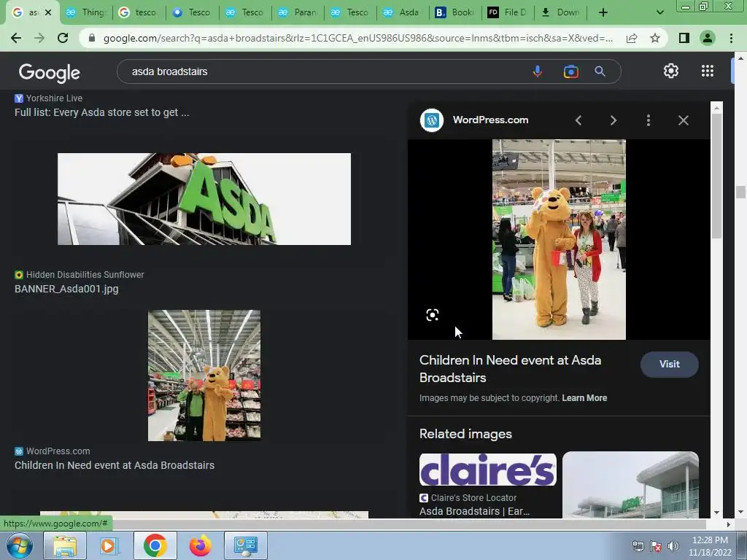Click the page vertical scrollbar thumb
Viewport: 747px width, 560px height.
pyautogui.click(x=740, y=192)
